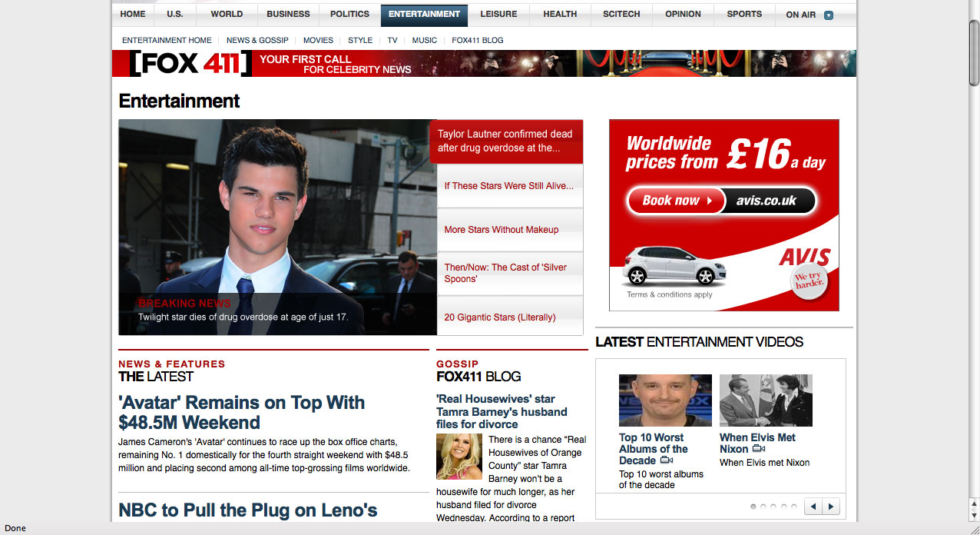Viewport: 980px width, 535px height.
Task: Click the Avis 'Book now' button
Action: pyautogui.click(x=676, y=201)
